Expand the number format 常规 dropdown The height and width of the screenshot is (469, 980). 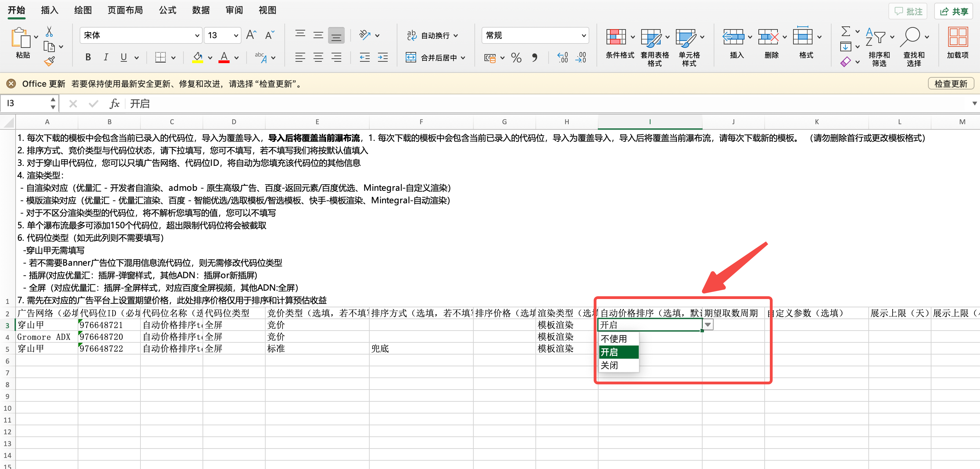583,35
